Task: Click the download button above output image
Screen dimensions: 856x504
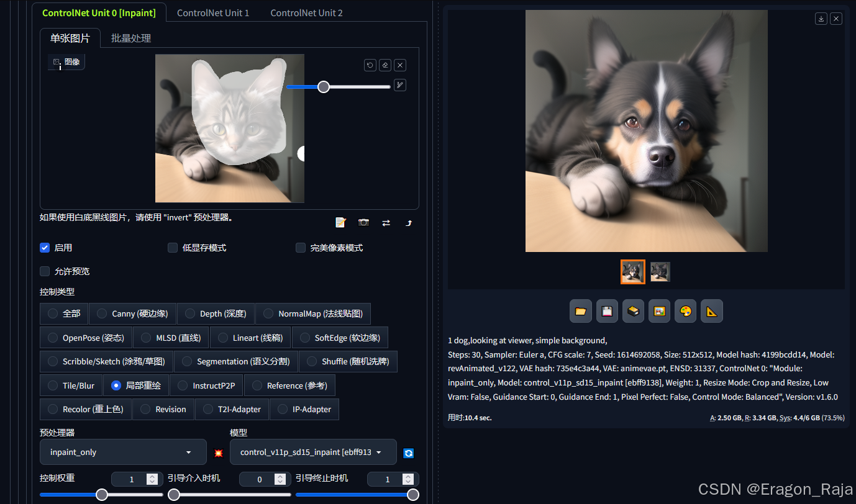Action: pyautogui.click(x=821, y=19)
